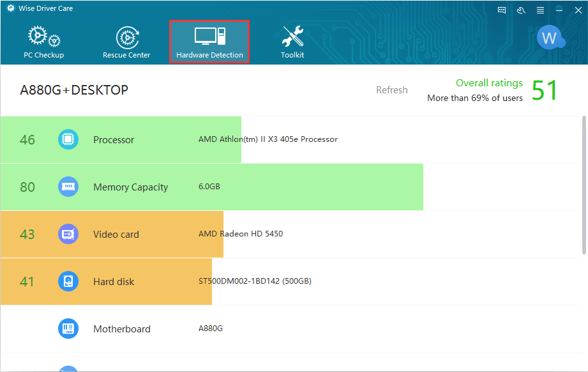Select the Memory Capacity label
This screenshot has height=372, width=588.
[130, 187]
